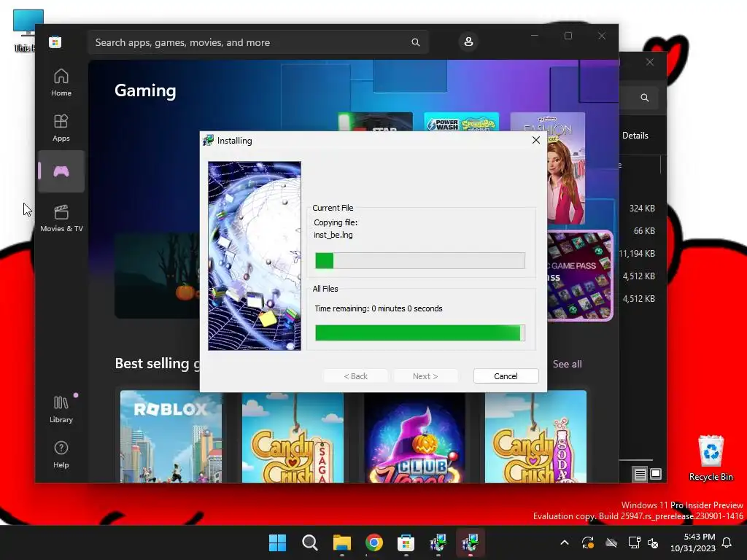The height and width of the screenshot is (560, 747).
Task: Switch to Microsoft Store taskbar icon
Action: coord(406,542)
